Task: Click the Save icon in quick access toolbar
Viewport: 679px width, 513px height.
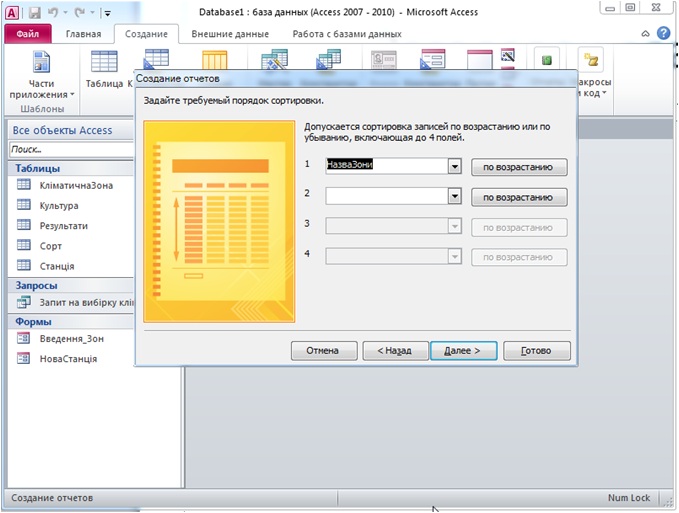Action: (34, 13)
